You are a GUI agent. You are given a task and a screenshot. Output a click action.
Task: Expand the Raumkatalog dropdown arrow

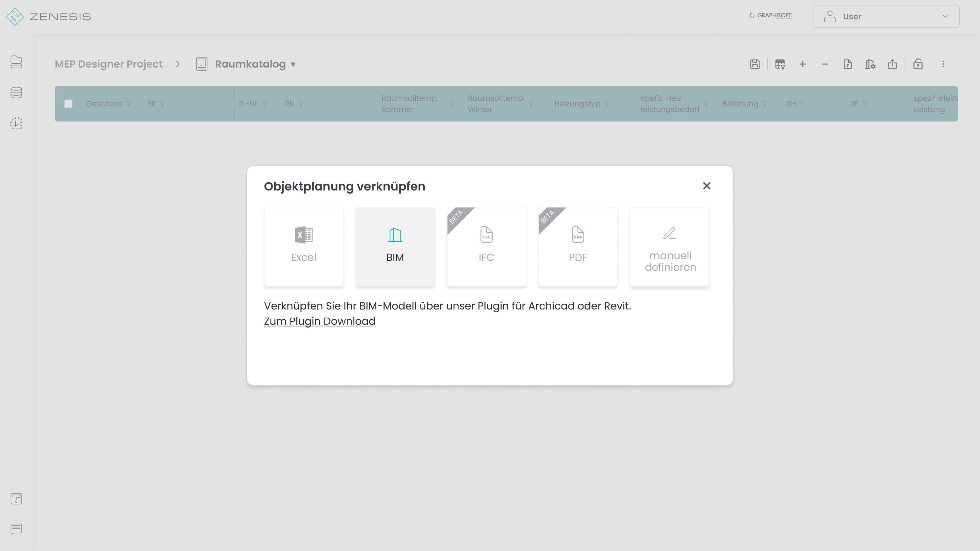(293, 65)
